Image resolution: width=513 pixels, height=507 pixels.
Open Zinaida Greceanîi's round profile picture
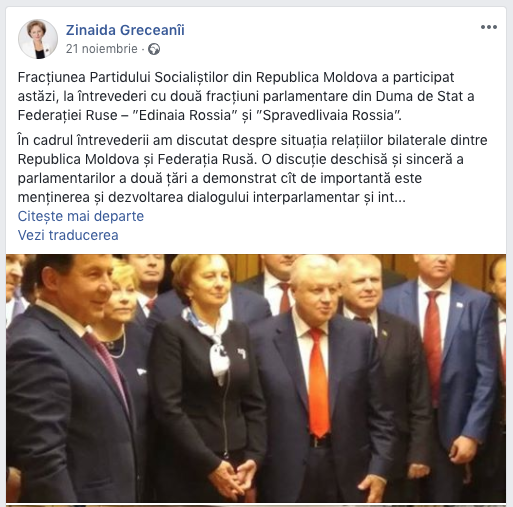tap(38, 39)
